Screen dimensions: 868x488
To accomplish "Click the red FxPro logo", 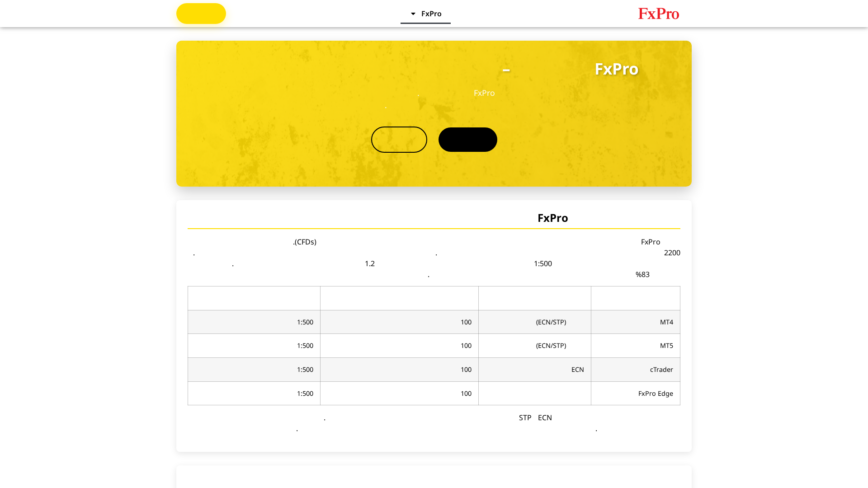I will (x=658, y=14).
